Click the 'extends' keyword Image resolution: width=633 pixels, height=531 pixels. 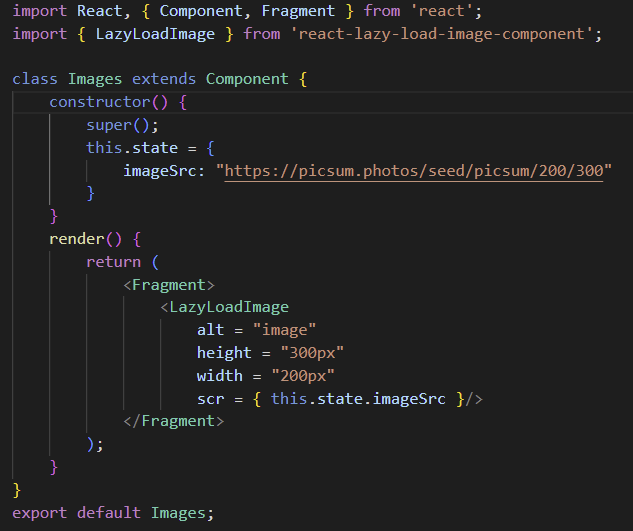[164, 79]
